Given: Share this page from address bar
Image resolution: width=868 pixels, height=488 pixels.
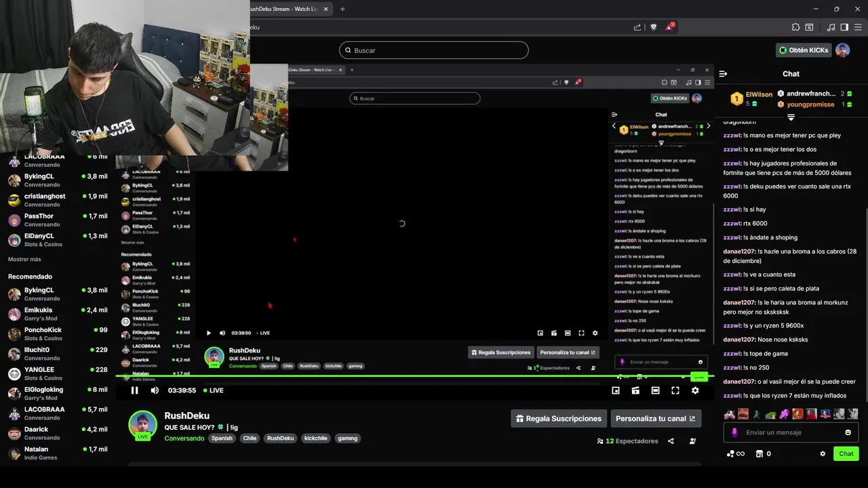Looking at the screenshot, I should [637, 27].
